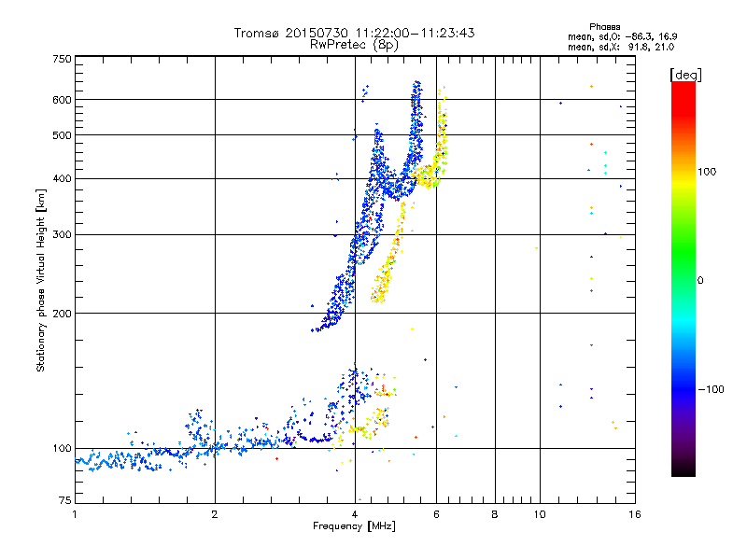Click the 'mean, sd,X: 91.8, 21.0' statistics text
Screen dimensions: 747x560
pyautogui.click(x=621, y=47)
